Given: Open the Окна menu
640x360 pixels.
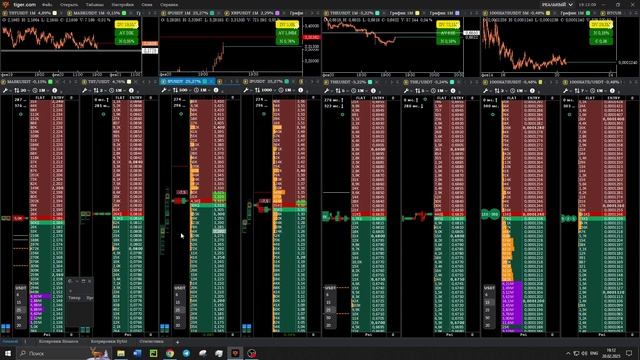Looking at the screenshot, I should point(147,4).
